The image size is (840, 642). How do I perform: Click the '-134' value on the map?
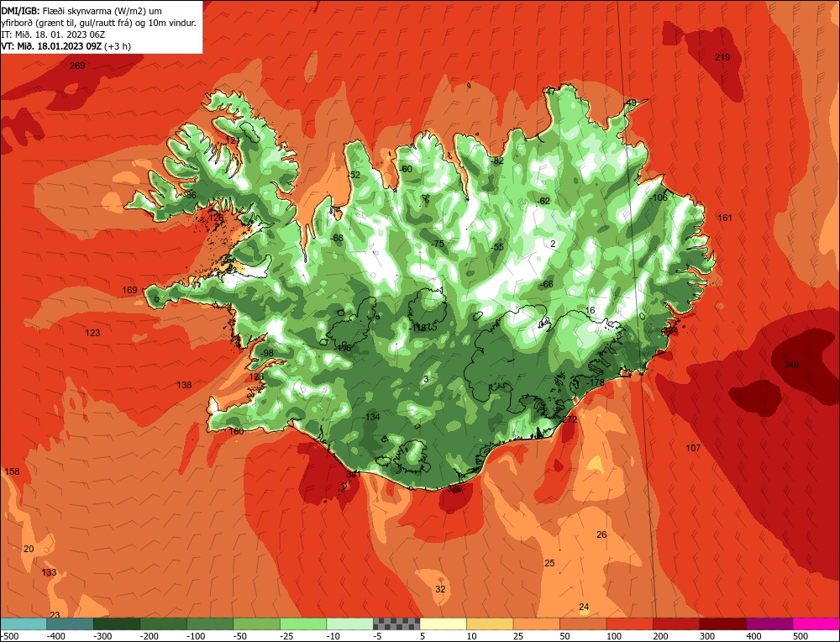coord(370,417)
